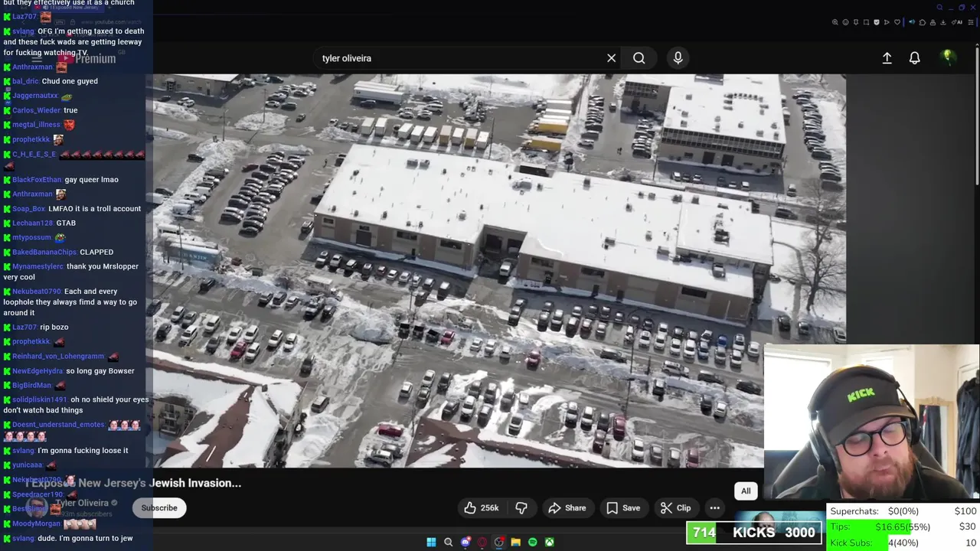The image size is (980, 551).
Task: Click the browser toolbar zoom magnifier icon
Action: [835, 22]
